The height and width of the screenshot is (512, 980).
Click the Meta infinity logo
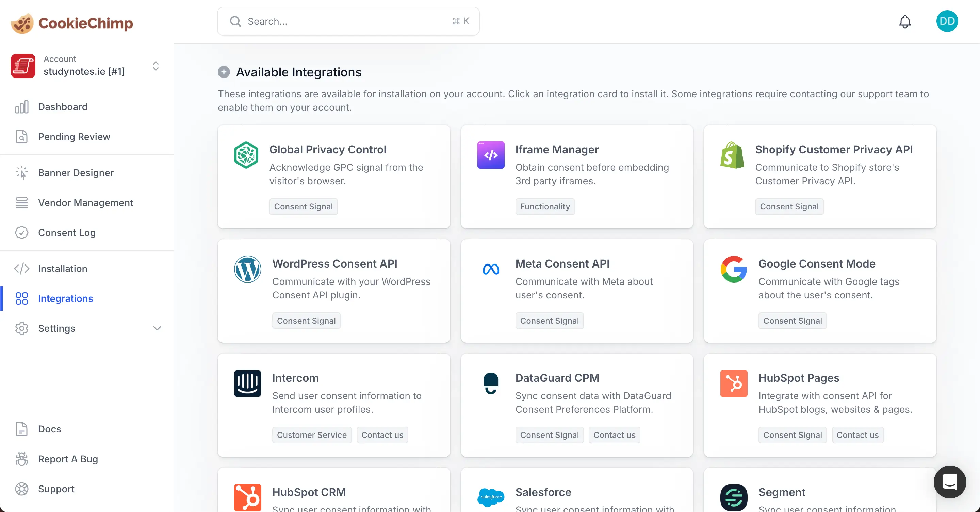(491, 269)
